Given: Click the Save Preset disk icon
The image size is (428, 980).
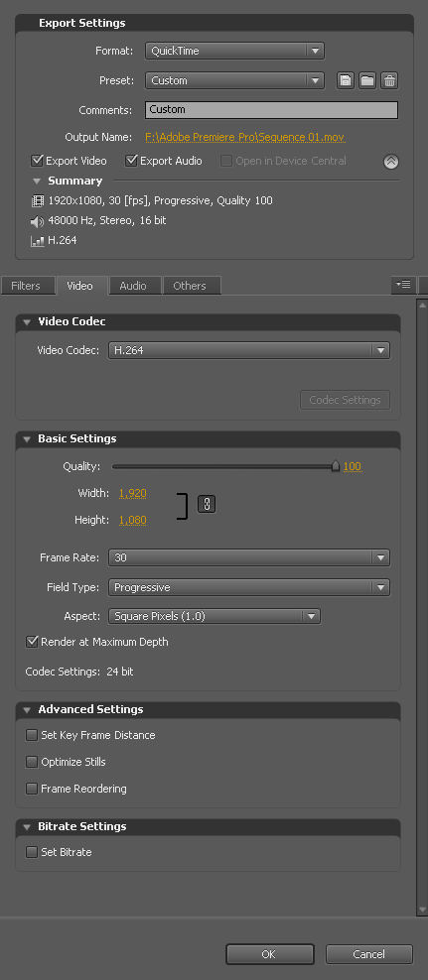Looking at the screenshot, I should 346,80.
